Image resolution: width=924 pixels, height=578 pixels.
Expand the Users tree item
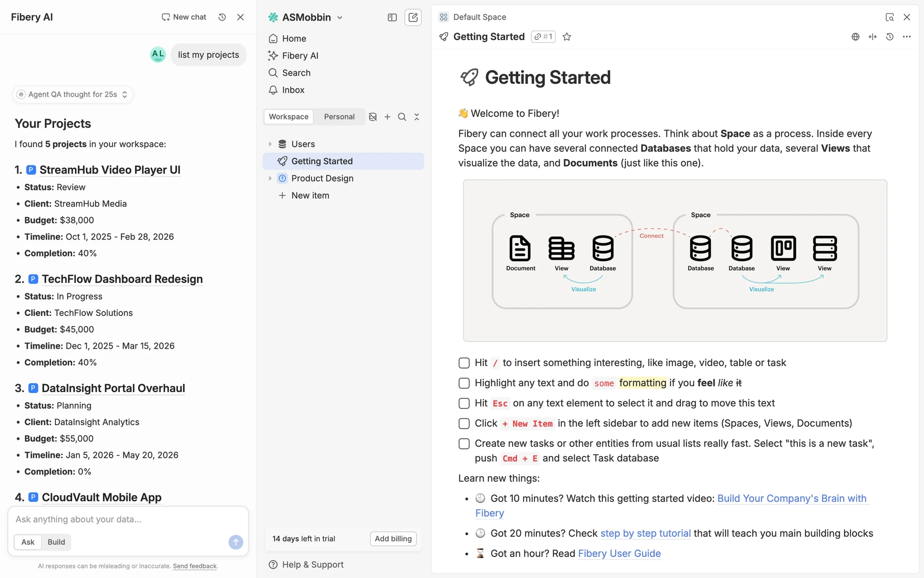tap(270, 144)
